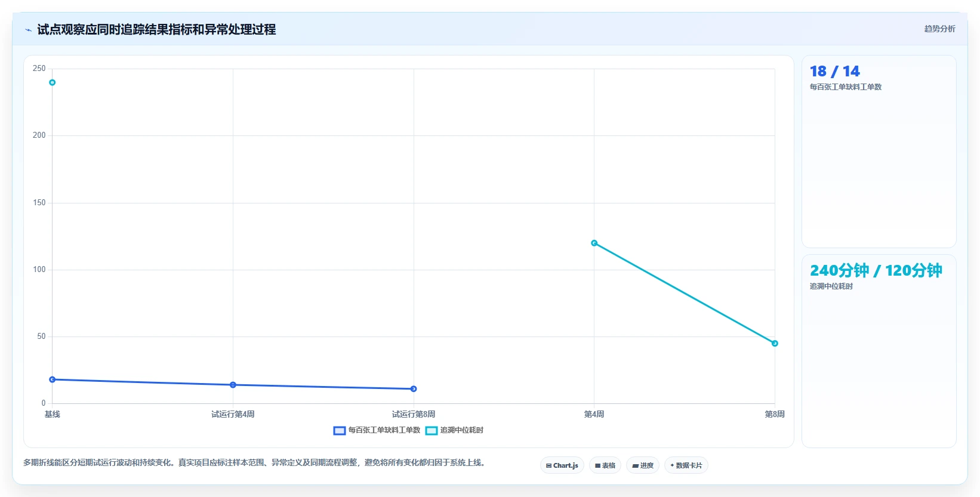This screenshot has width=980, height=497.
Task: Click the 进度 tag chip
Action: (643, 465)
